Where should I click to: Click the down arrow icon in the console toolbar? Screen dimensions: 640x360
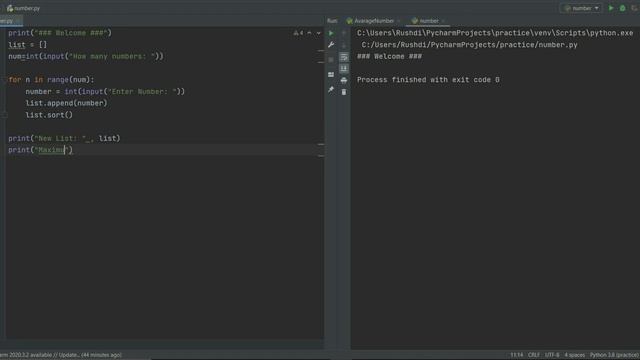pos(344,45)
